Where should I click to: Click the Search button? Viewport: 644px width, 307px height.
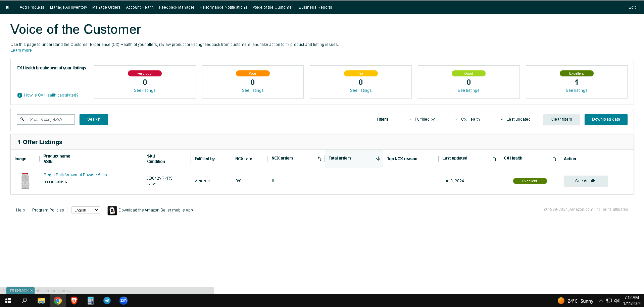(94, 119)
